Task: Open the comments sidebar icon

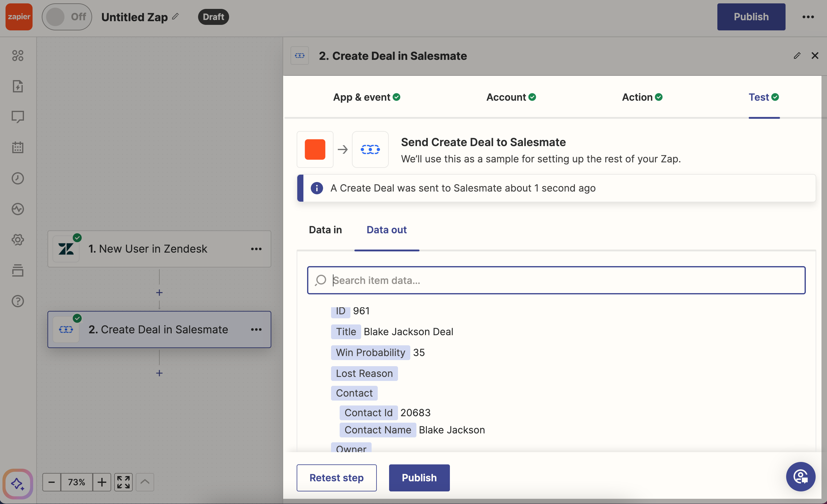Action: 18,117
